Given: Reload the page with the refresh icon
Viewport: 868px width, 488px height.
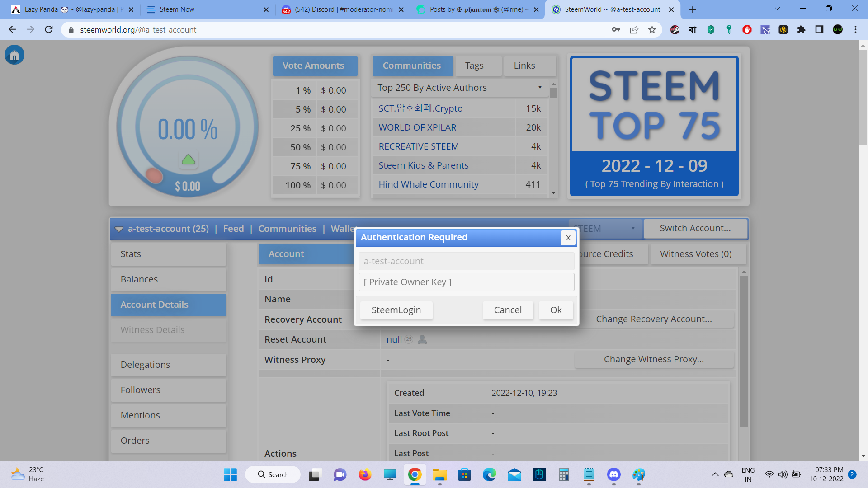Looking at the screenshot, I should (49, 30).
